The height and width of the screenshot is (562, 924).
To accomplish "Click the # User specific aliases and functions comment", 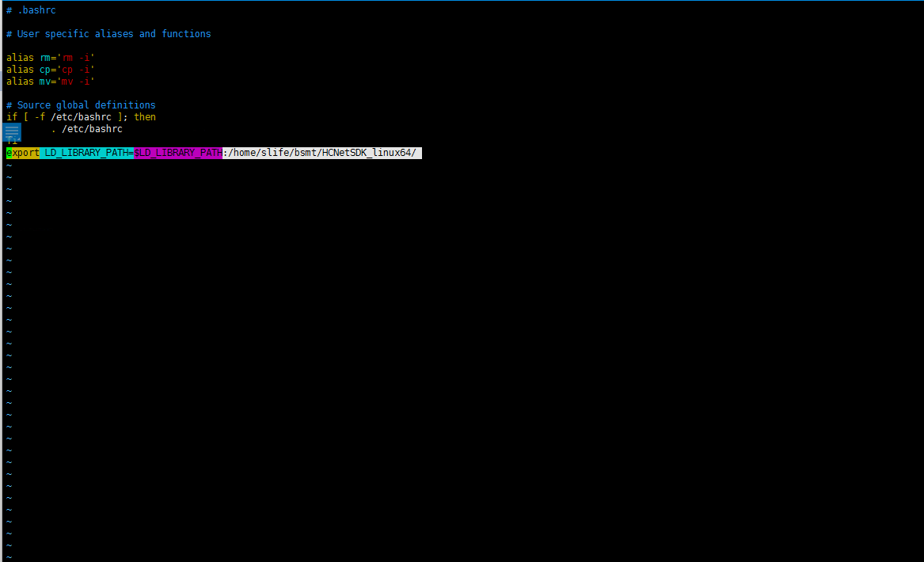I will point(107,33).
